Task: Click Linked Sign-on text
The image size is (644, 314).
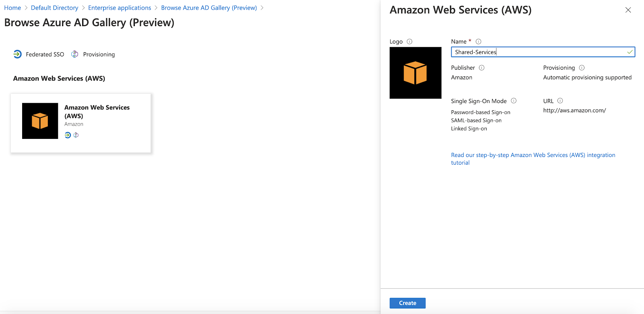Action: click(469, 128)
